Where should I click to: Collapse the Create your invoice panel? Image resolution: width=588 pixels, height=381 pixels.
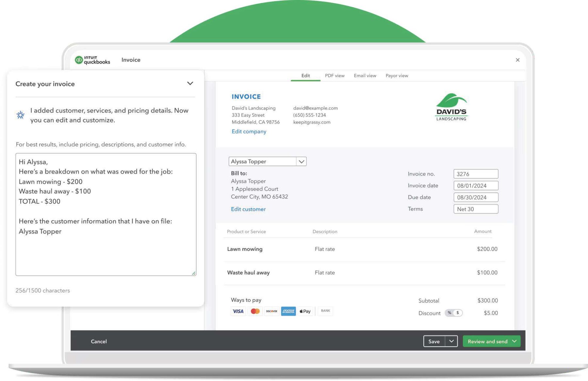pyautogui.click(x=190, y=84)
